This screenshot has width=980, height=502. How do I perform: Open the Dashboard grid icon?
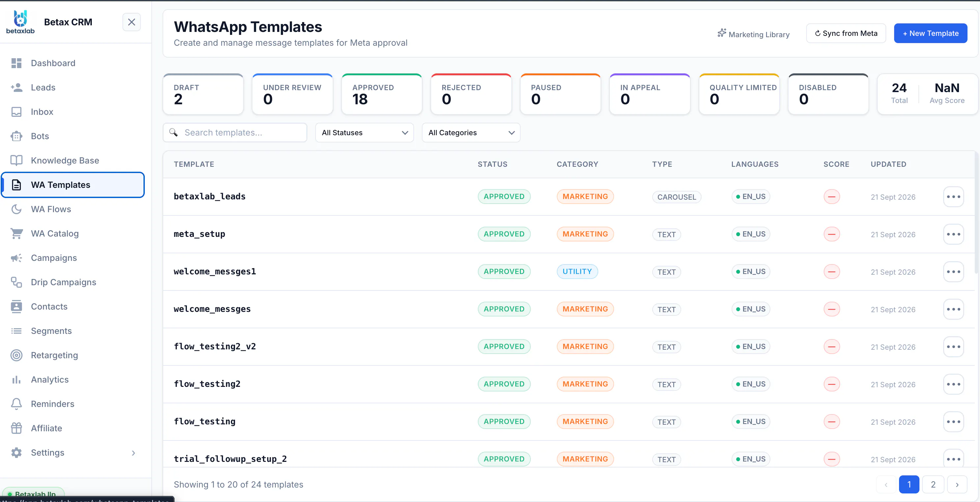tap(16, 63)
